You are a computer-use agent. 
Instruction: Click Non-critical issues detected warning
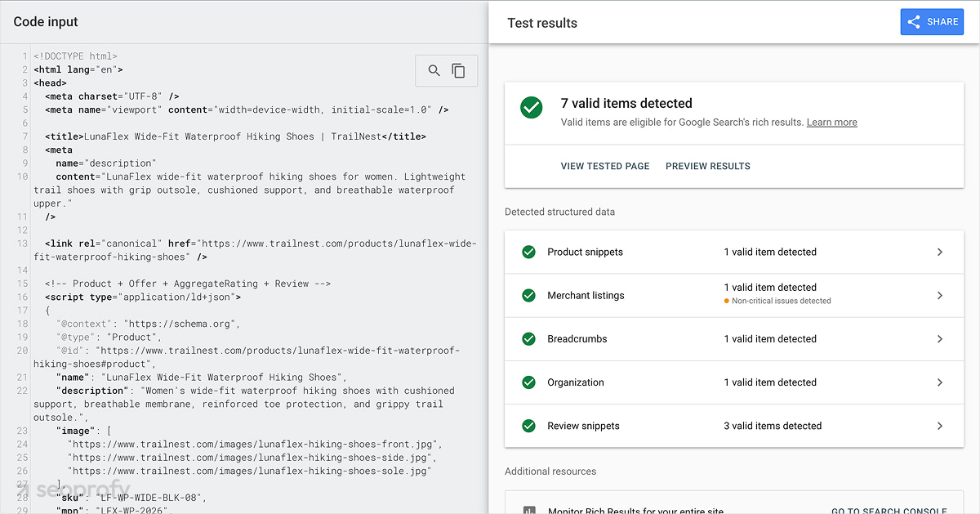pos(777,301)
